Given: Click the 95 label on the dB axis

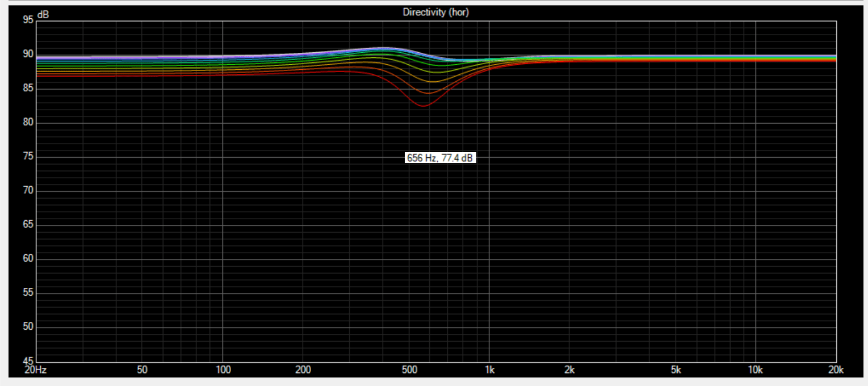Looking at the screenshot, I should [28, 20].
